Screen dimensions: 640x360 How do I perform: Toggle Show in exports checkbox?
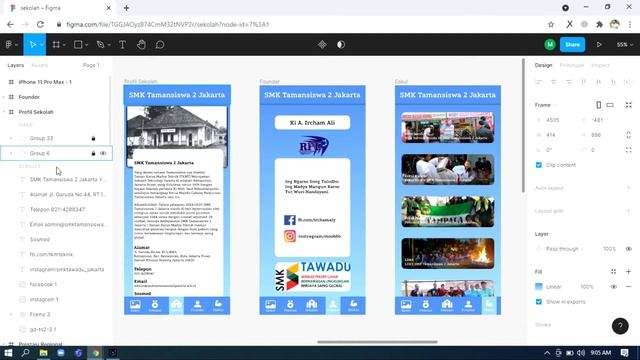539,302
